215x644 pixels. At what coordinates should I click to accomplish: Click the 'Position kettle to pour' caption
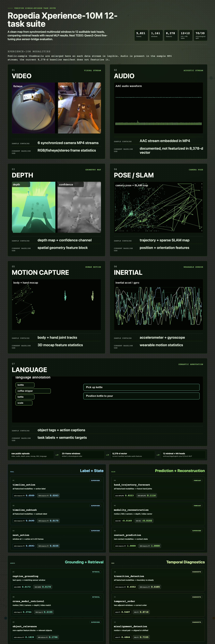[x=141, y=396]
